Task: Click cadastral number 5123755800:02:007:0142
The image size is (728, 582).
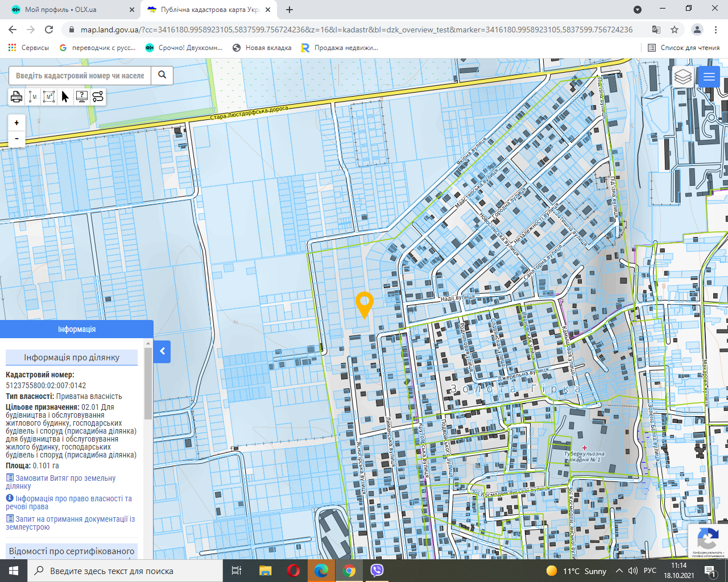Action: pyautogui.click(x=46, y=385)
